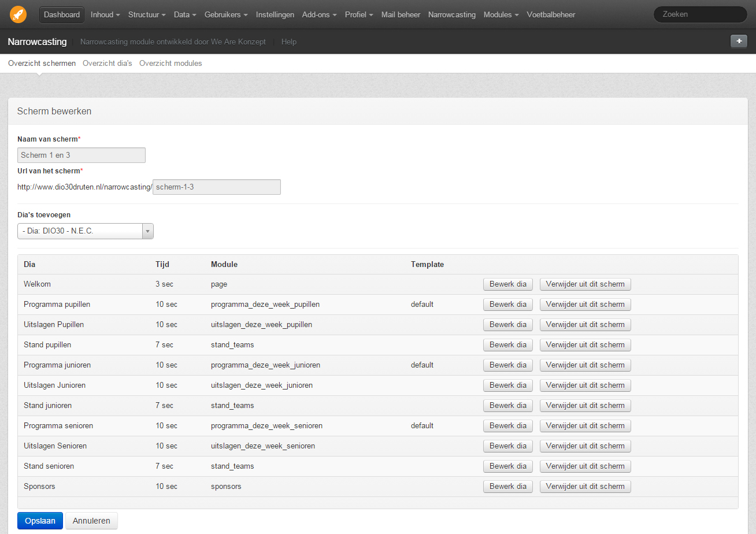Remove Stand pupillen from this screen

[585, 345]
